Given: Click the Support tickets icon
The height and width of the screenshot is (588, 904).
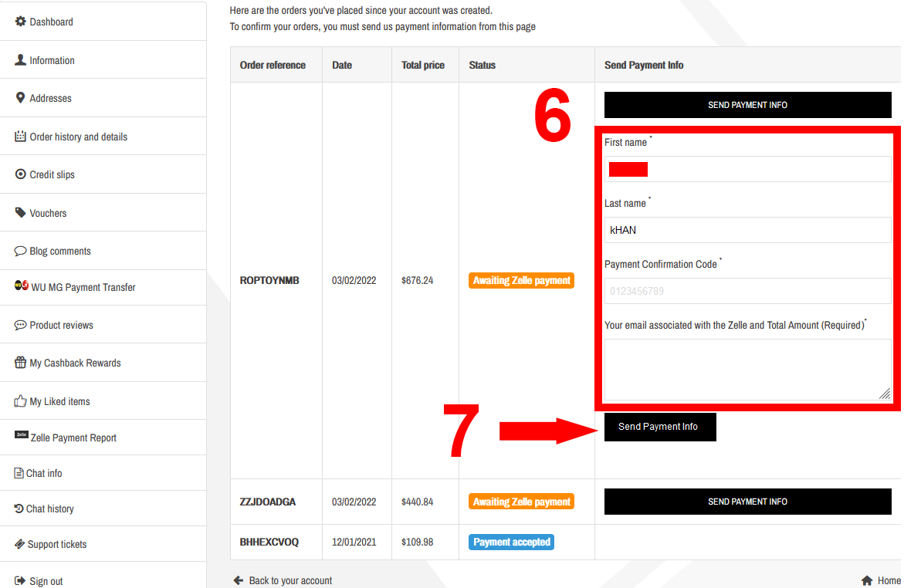Looking at the screenshot, I should coord(20,544).
